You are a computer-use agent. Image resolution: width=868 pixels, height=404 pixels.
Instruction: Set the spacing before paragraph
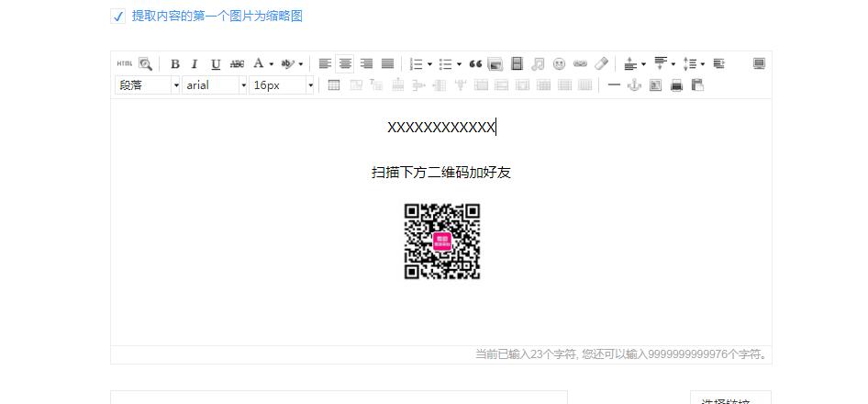pos(630,64)
